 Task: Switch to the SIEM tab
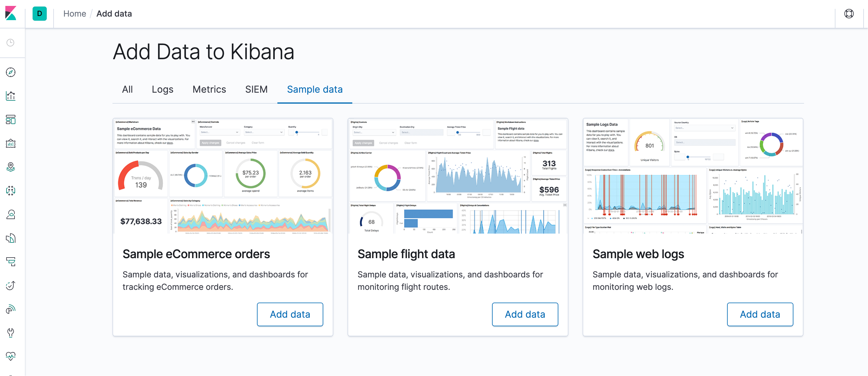pyautogui.click(x=256, y=89)
